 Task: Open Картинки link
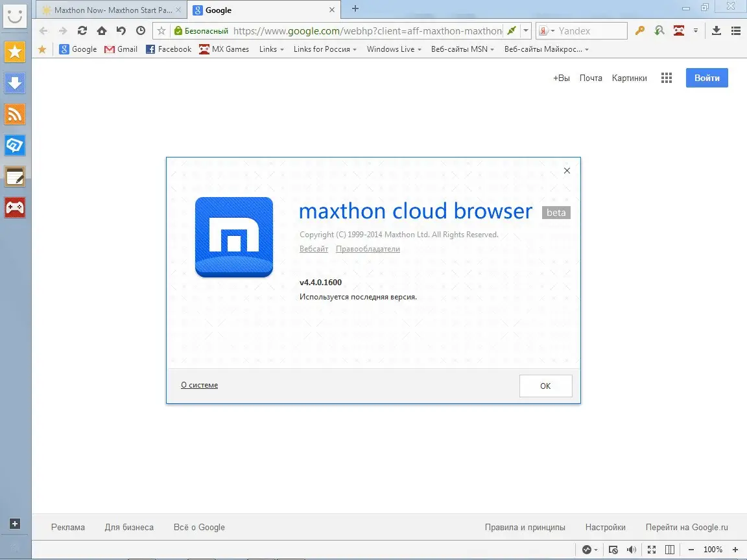pos(630,78)
